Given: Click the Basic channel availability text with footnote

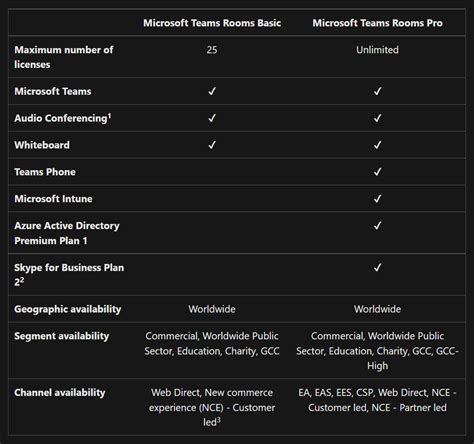Looking at the screenshot, I should click(212, 407).
